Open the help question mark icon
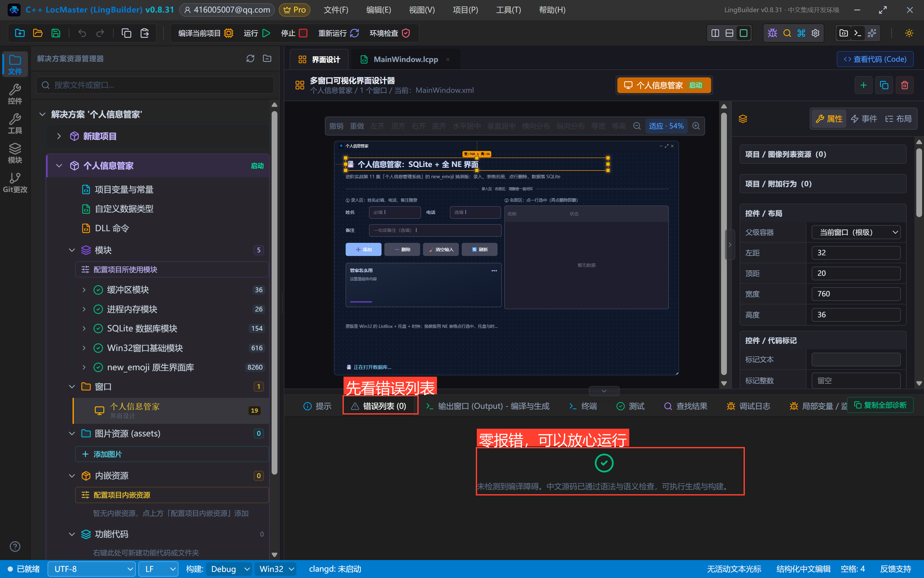The width and height of the screenshot is (924, 578). click(15, 547)
